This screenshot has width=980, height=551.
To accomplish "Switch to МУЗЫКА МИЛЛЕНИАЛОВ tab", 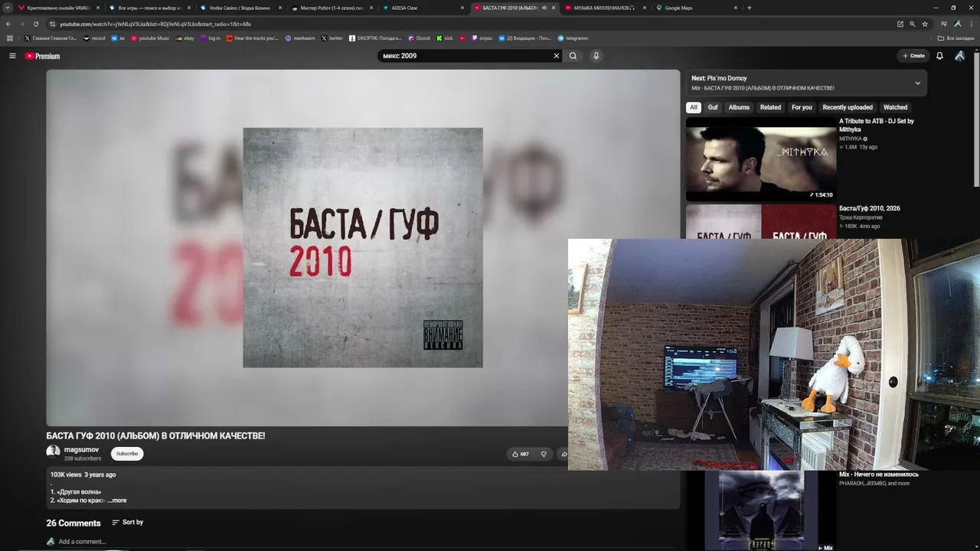I will [605, 8].
